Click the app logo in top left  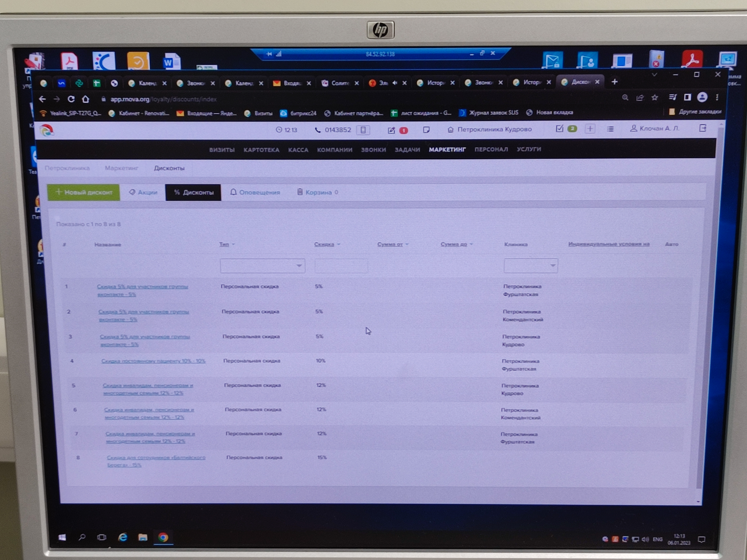[47, 130]
